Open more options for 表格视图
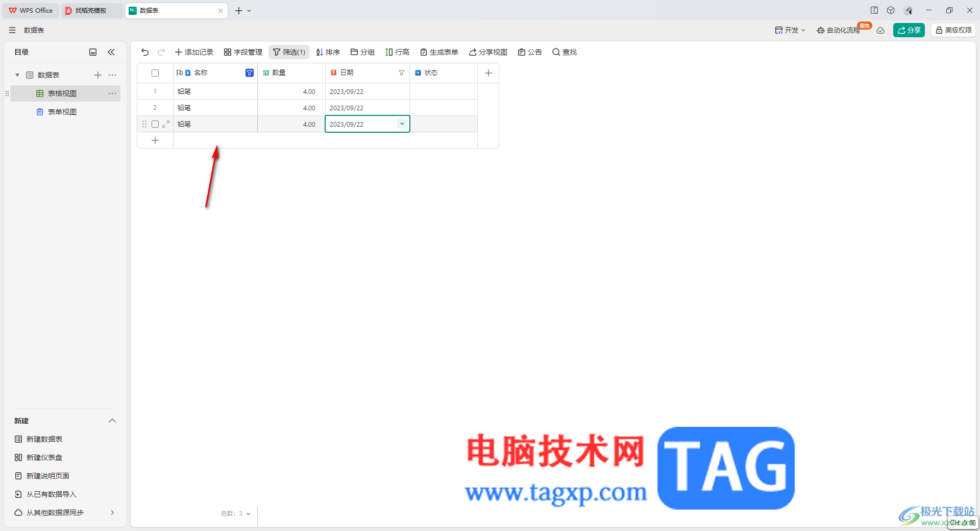The height and width of the screenshot is (531, 980). click(112, 93)
